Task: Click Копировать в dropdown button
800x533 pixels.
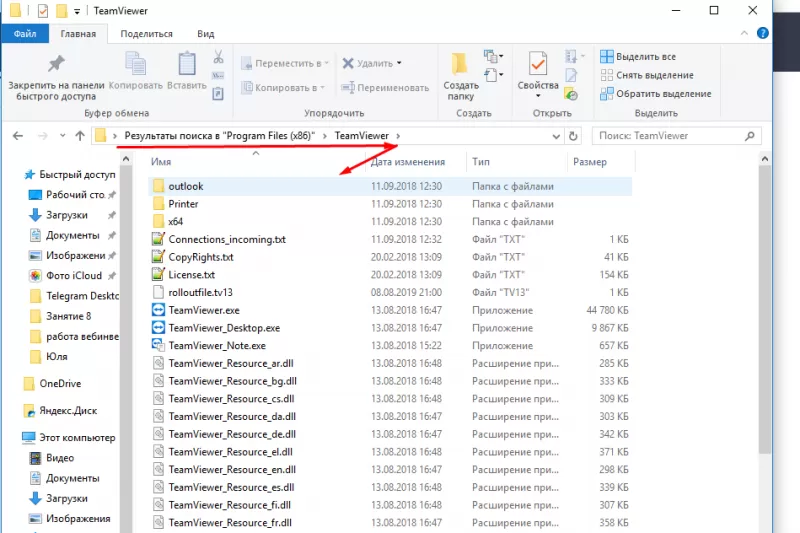Action: pos(283,88)
